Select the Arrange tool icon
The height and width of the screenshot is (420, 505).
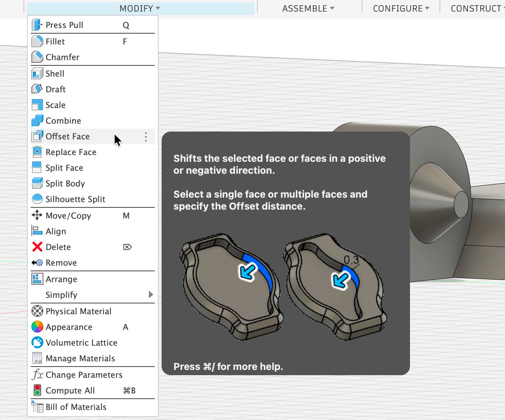37,279
